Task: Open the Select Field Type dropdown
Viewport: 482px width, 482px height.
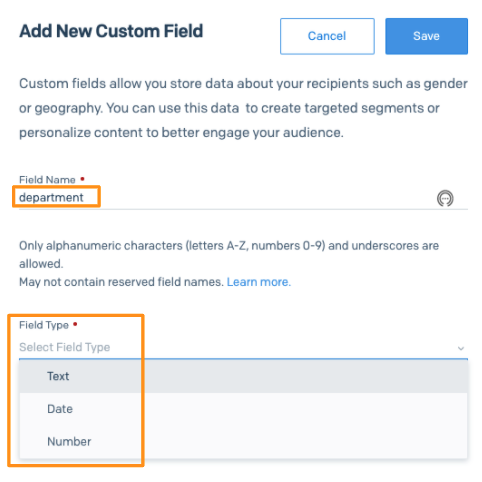Action: [x=243, y=347]
